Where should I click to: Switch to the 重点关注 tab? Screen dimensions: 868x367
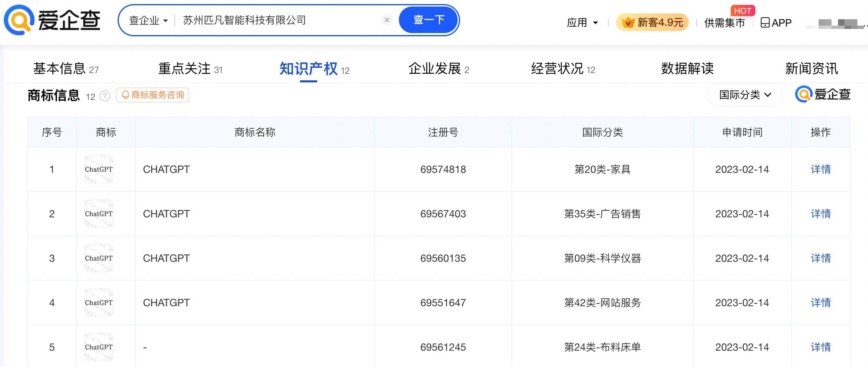(190, 69)
